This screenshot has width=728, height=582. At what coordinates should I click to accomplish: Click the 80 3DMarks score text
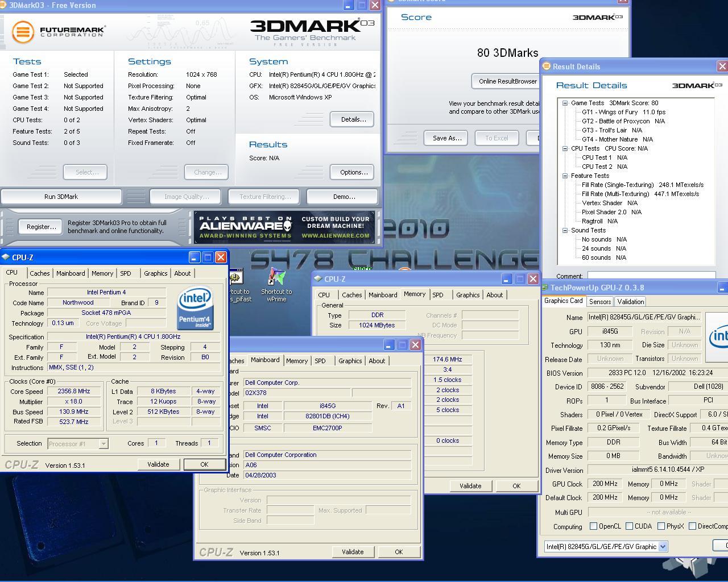(x=507, y=53)
